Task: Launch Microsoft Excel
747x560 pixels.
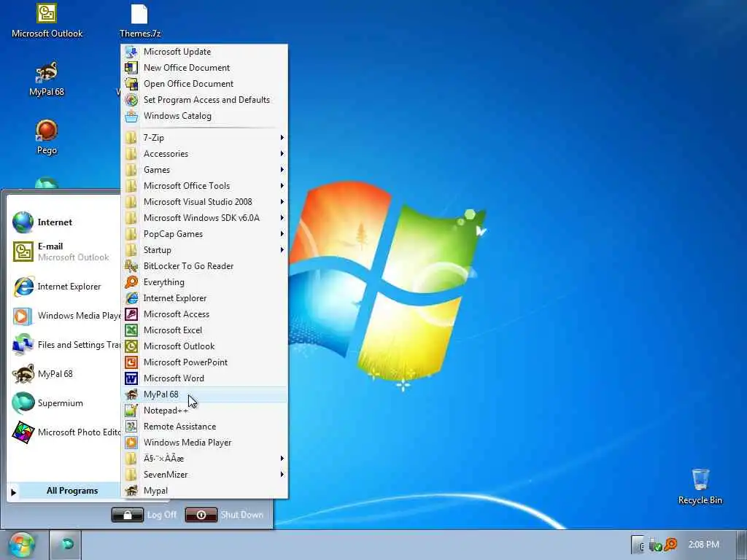Action: 204,330
